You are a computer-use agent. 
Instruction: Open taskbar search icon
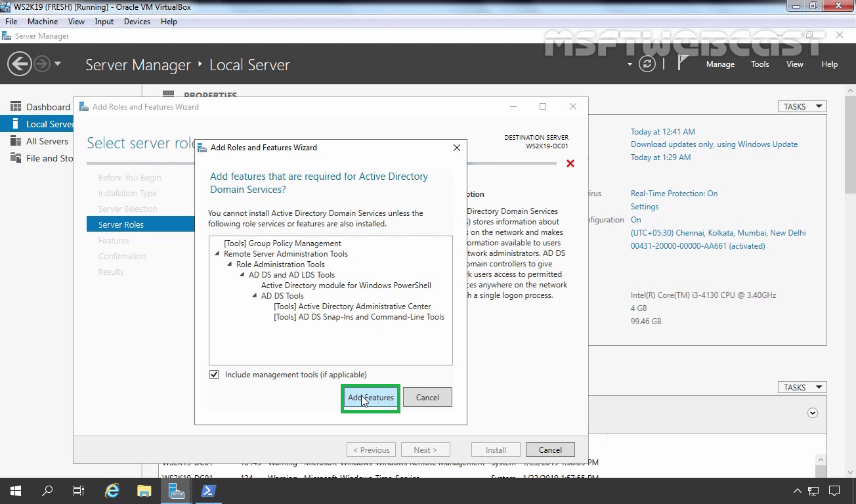coord(47,491)
